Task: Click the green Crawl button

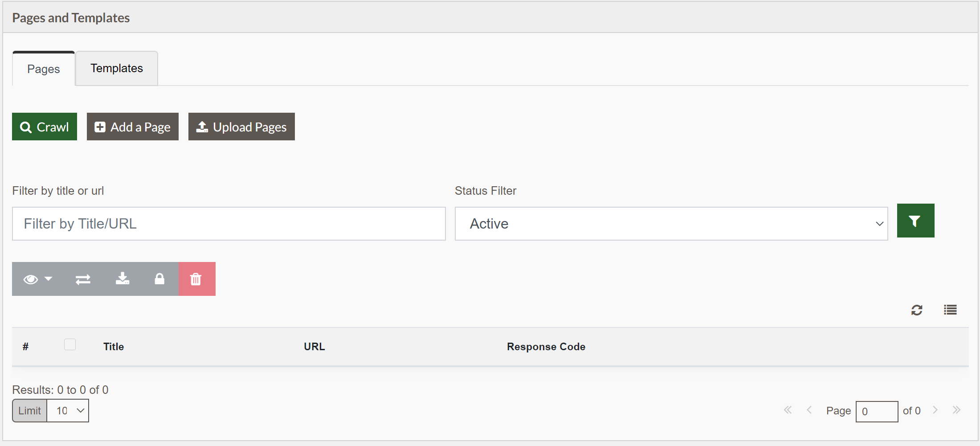Action: pyautogui.click(x=45, y=127)
